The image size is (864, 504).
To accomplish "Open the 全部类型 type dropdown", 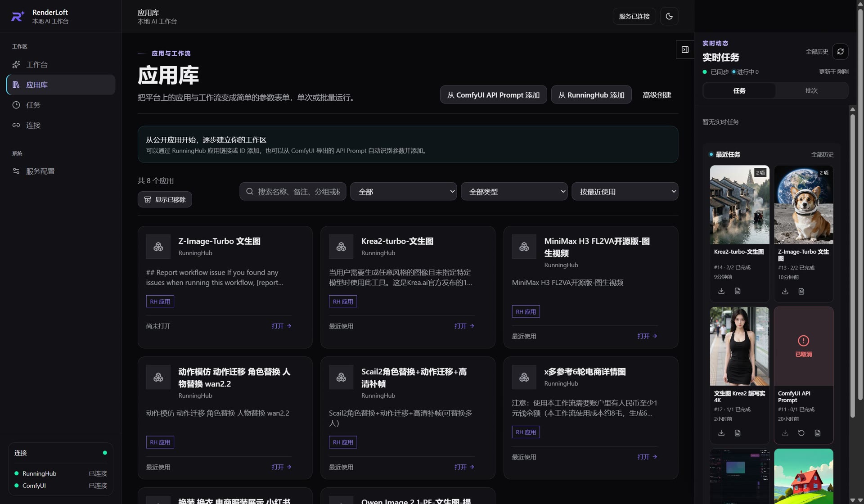I will pos(514,191).
